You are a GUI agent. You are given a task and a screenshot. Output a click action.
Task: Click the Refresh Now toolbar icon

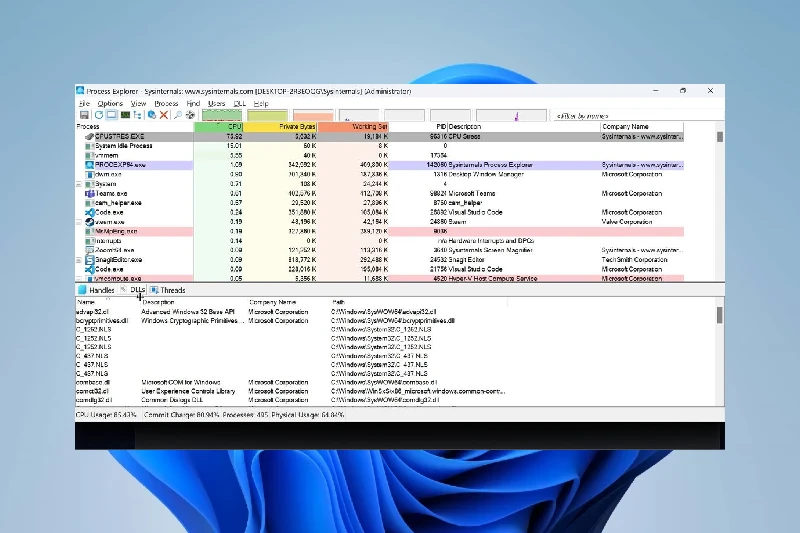coord(99,115)
